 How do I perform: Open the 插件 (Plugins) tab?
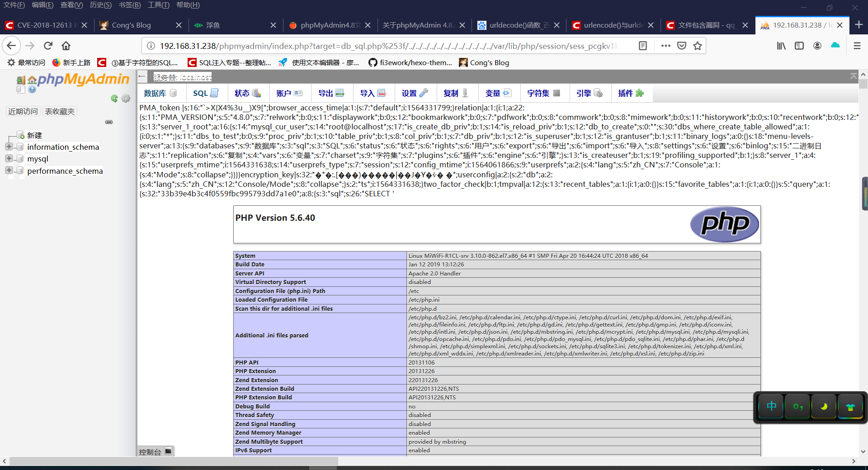[x=631, y=93]
